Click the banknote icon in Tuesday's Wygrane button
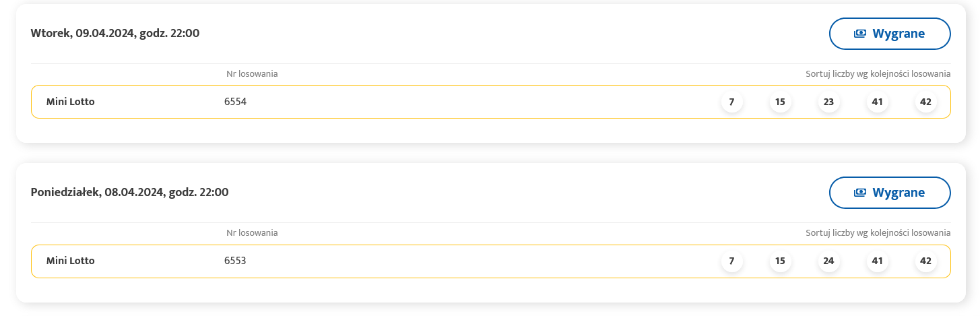This screenshot has height=316, width=980. point(859,34)
